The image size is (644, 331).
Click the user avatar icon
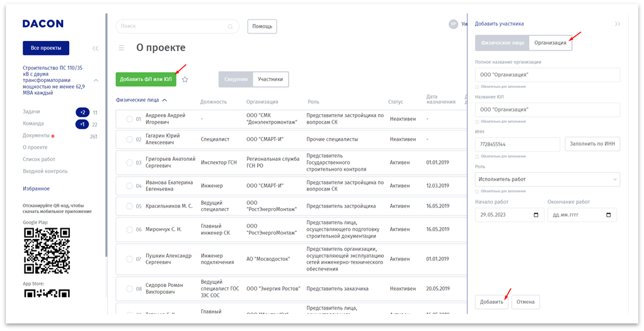[453, 24]
